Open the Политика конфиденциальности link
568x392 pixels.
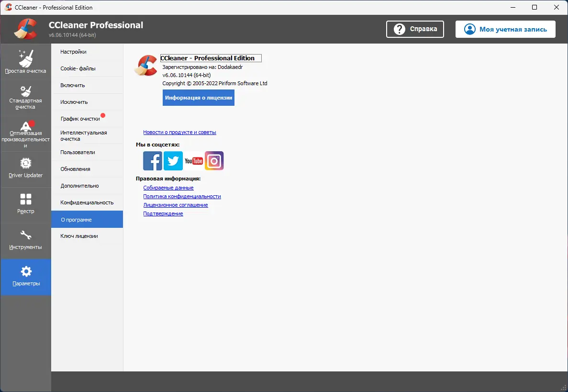[182, 196]
